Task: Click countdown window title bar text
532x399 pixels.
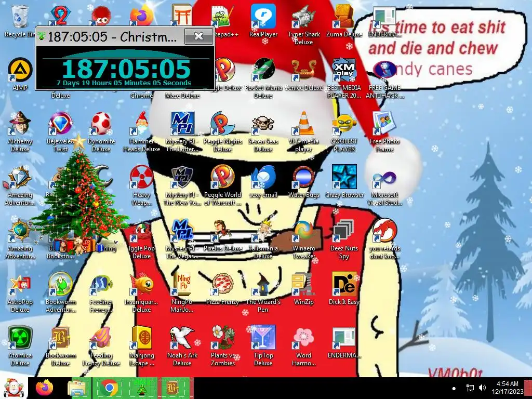Action: pos(112,36)
